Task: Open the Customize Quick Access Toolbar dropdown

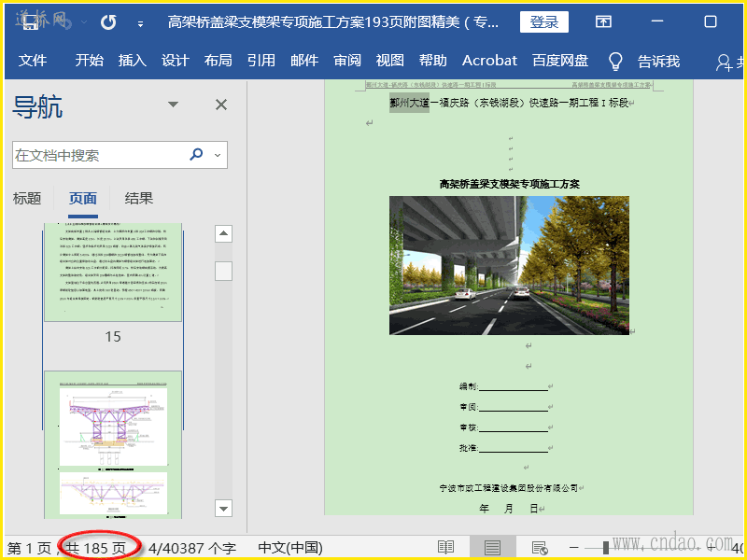Action: [141, 23]
